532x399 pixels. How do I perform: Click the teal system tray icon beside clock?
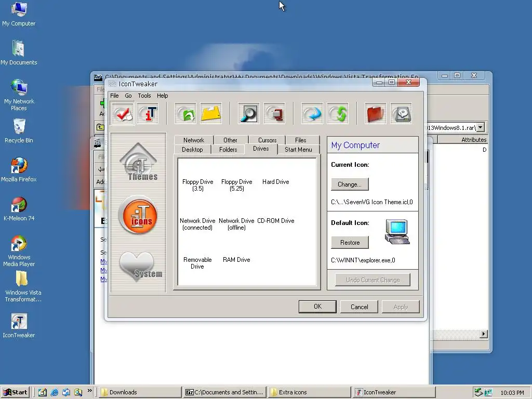tap(488, 392)
